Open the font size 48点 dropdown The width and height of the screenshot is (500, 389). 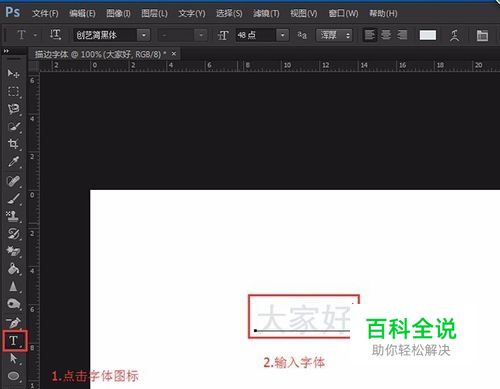282,35
